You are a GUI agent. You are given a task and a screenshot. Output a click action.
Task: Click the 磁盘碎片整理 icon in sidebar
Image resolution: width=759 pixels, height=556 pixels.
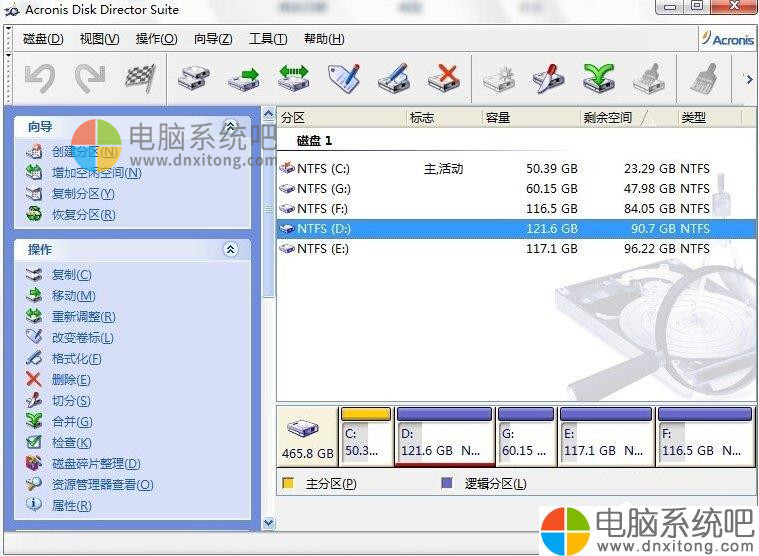pos(33,463)
